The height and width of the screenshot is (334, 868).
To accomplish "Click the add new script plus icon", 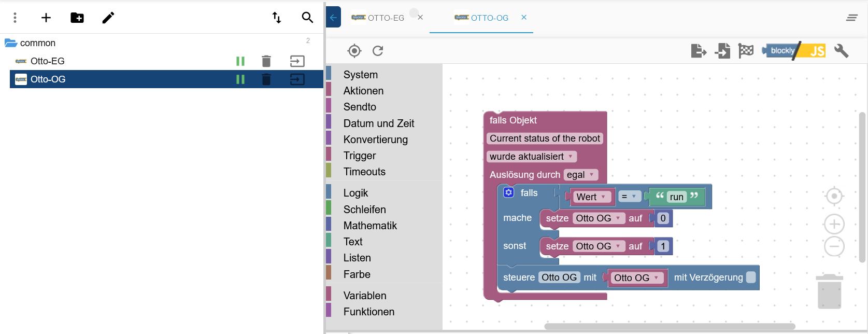I will tap(46, 18).
